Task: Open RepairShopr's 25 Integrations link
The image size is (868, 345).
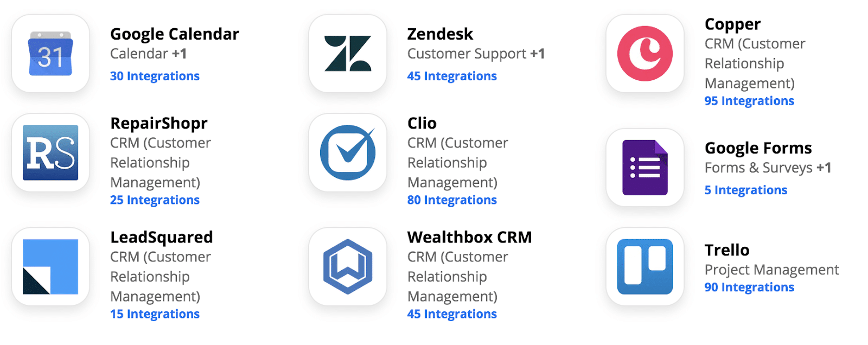Action: click(155, 200)
